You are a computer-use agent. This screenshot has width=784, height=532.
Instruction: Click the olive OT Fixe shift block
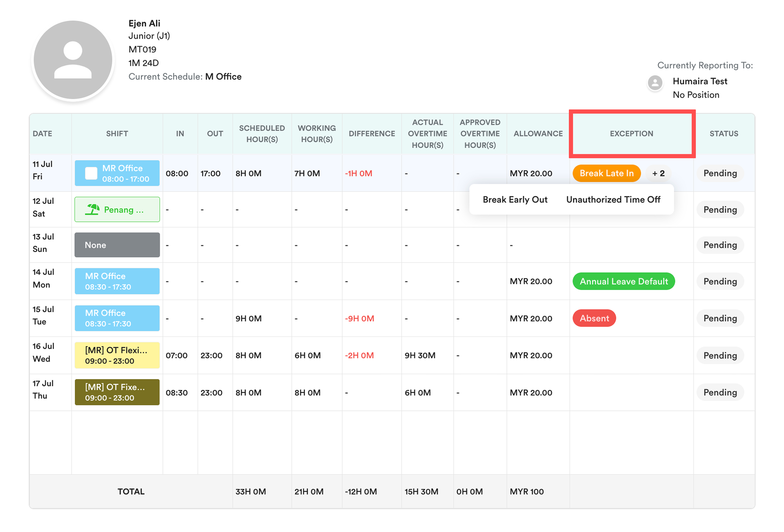click(x=117, y=392)
